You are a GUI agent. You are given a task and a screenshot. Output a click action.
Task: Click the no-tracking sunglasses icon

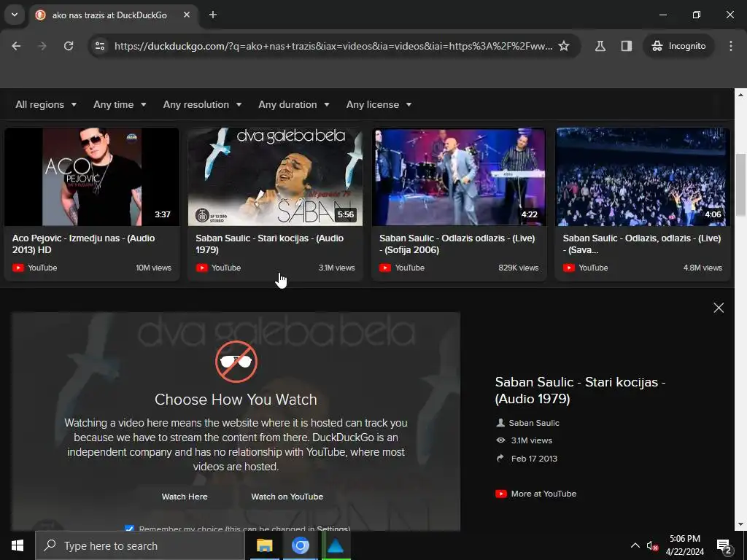click(x=236, y=362)
